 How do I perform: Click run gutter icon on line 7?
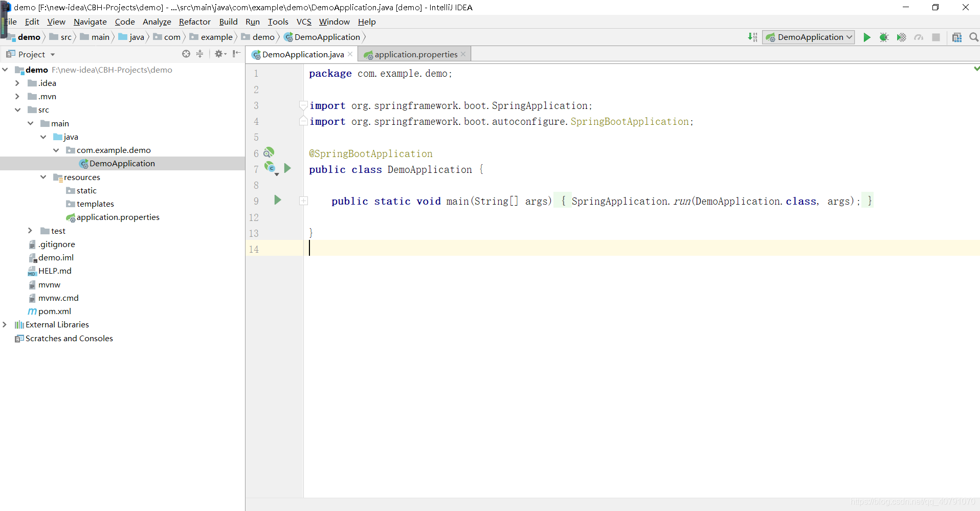[287, 168]
